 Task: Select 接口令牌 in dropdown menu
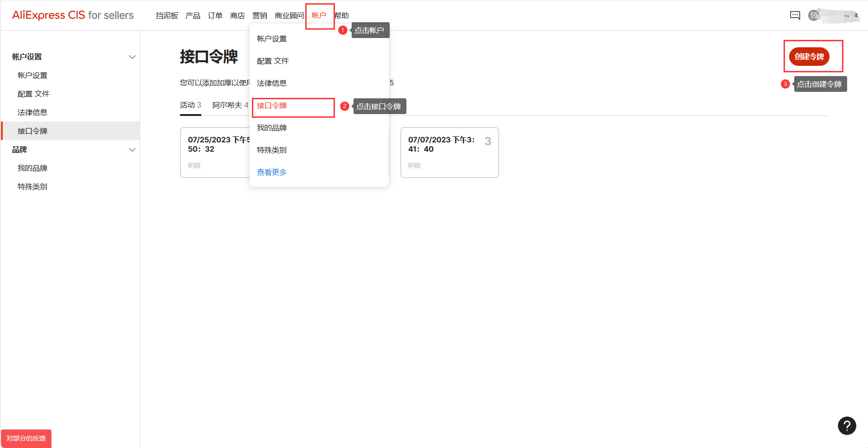[x=272, y=106]
